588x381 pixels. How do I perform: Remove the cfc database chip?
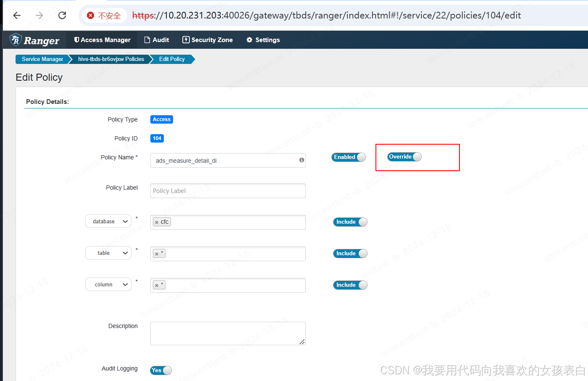pyautogui.click(x=157, y=222)
